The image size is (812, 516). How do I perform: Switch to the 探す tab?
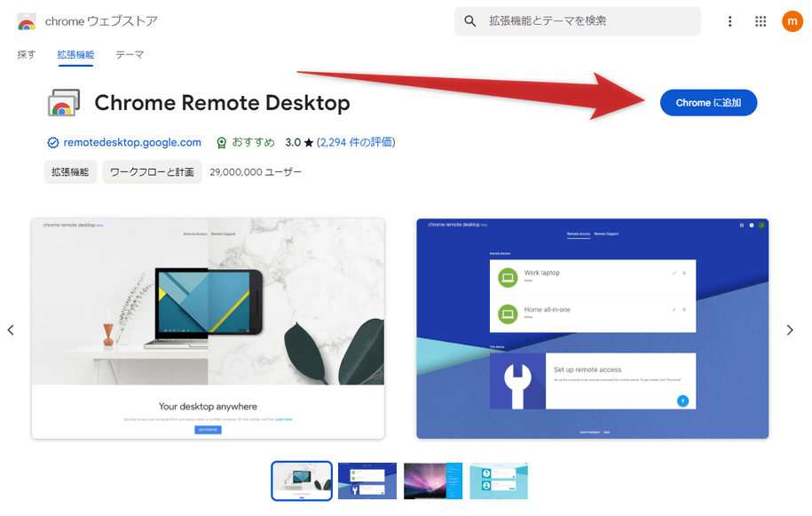tap(27, 54)
